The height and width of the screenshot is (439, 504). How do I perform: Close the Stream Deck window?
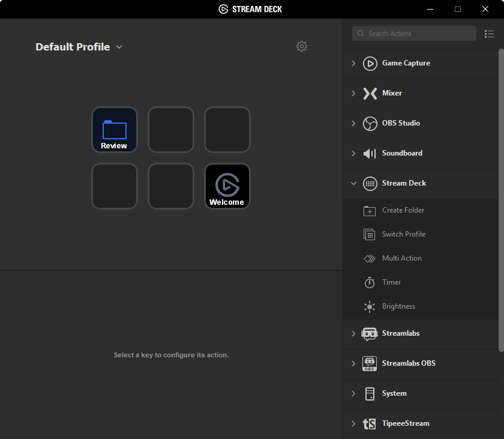click(485, 9)
